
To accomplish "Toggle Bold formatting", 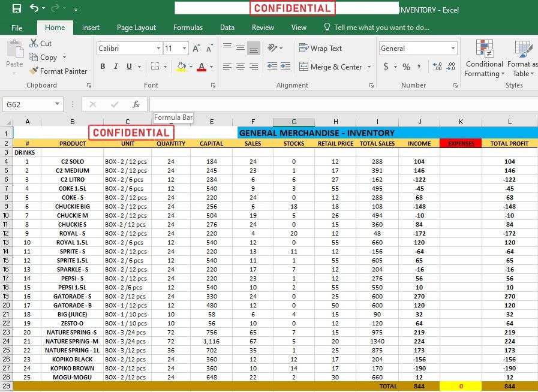I will [x=103, y=67].
